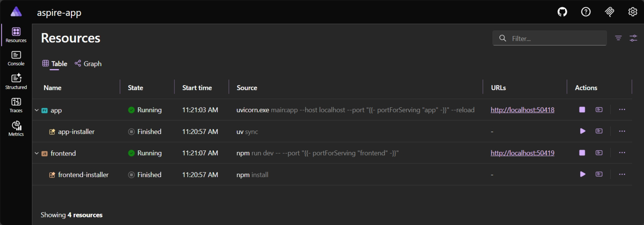View console logs for frontend-installer
This screenshot has width=644, height=225.
point(599,174)
